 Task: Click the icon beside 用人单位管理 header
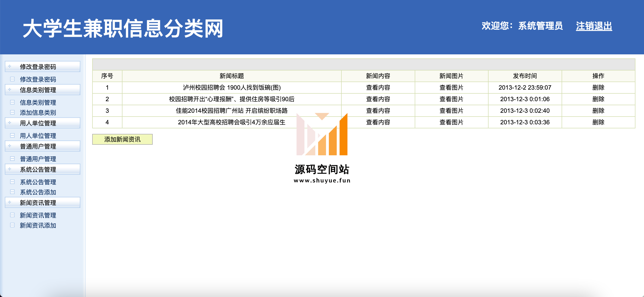tap(10, 123)
